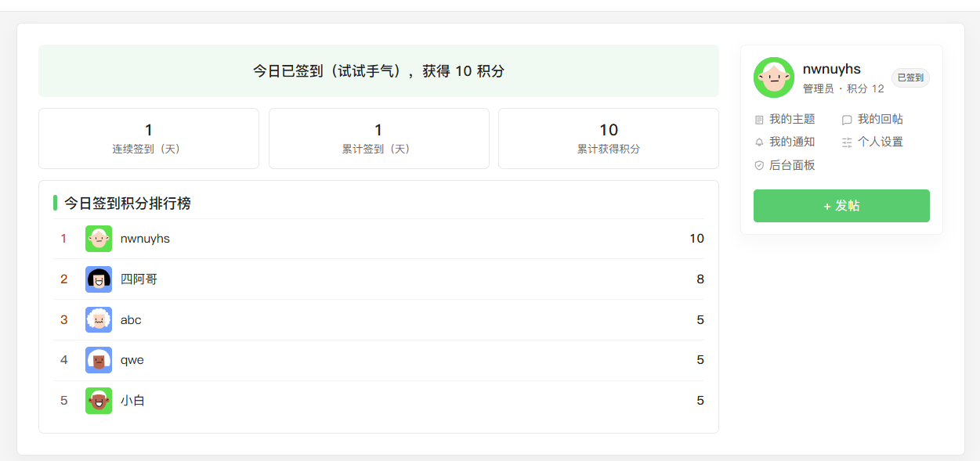Click nwnuyhs avatar in first rank row

click(99, 239)
